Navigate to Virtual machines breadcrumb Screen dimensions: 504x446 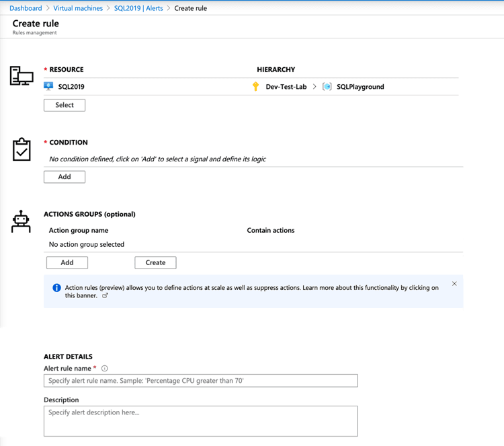click(78, 8)
